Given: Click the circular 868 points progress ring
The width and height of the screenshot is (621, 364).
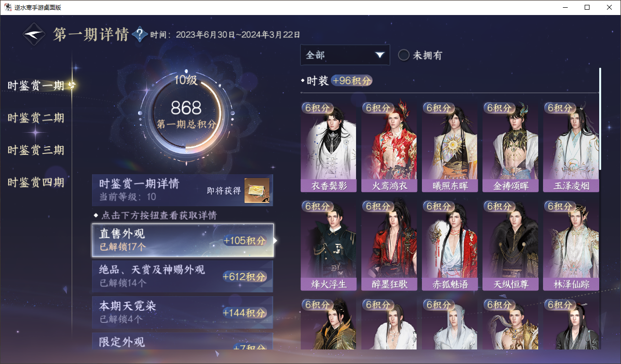Looking at the screenshot, I should pos(186,114).
